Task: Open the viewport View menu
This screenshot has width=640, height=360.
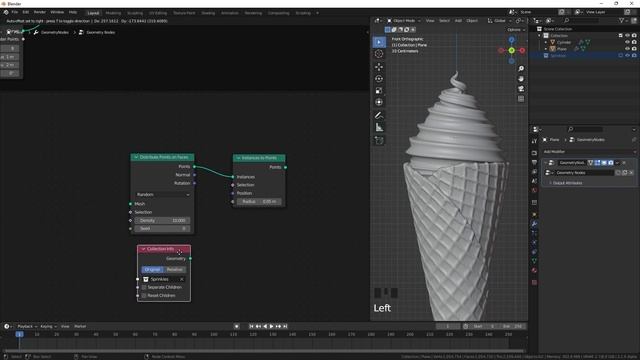Action: click(x=430, y=20)
